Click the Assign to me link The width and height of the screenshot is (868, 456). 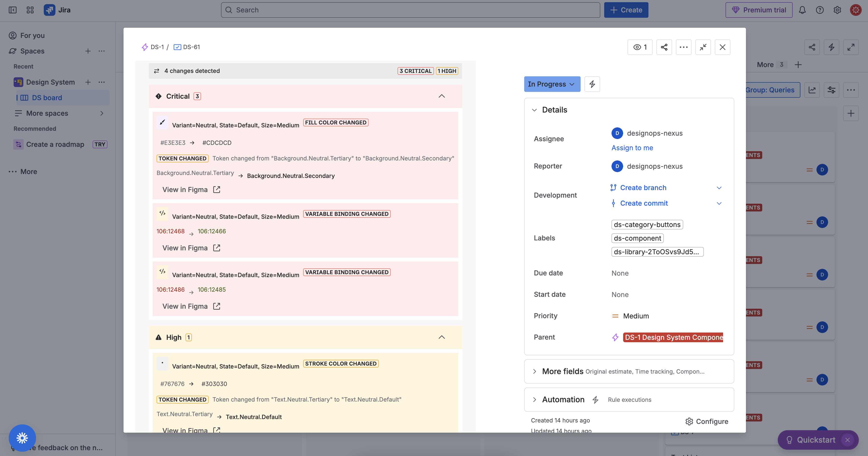pos(632,148)
